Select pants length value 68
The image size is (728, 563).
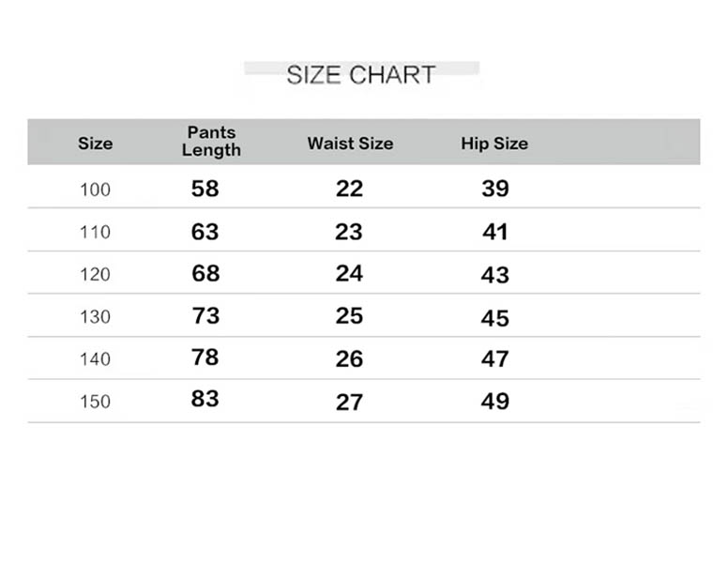205,273
